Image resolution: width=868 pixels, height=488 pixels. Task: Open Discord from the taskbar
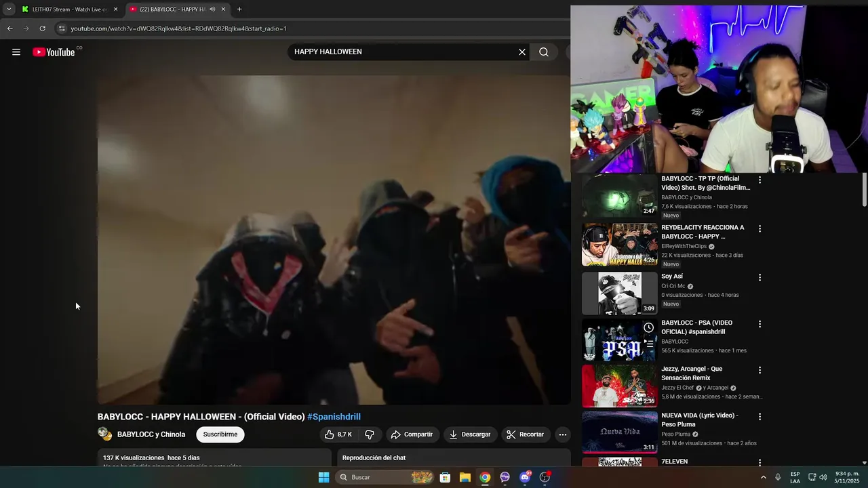[x=525, y=477]
